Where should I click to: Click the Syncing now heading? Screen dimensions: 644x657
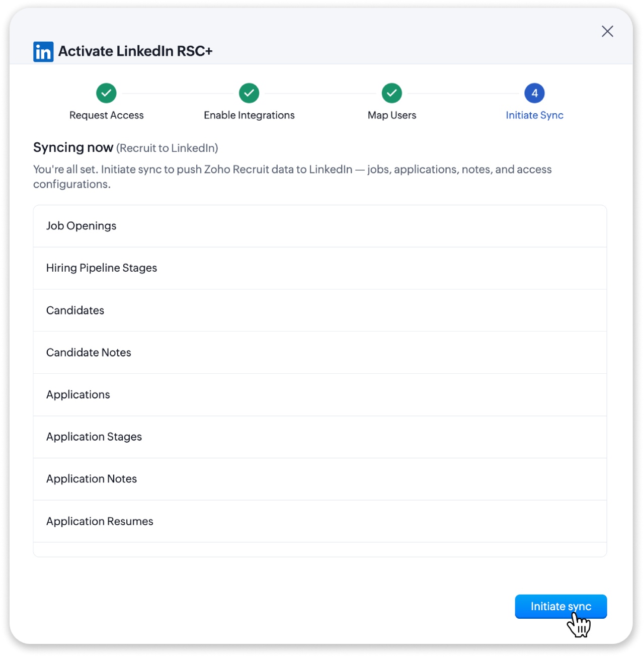[73, 147]
